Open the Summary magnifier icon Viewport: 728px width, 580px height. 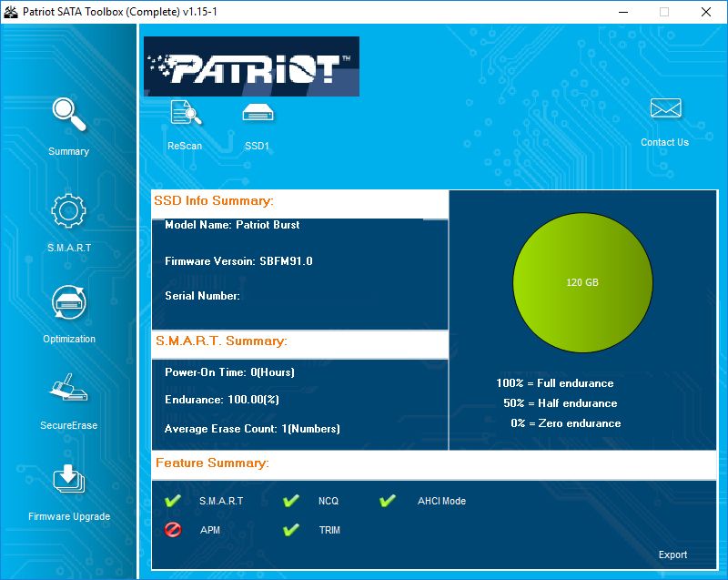click(69, 114)
